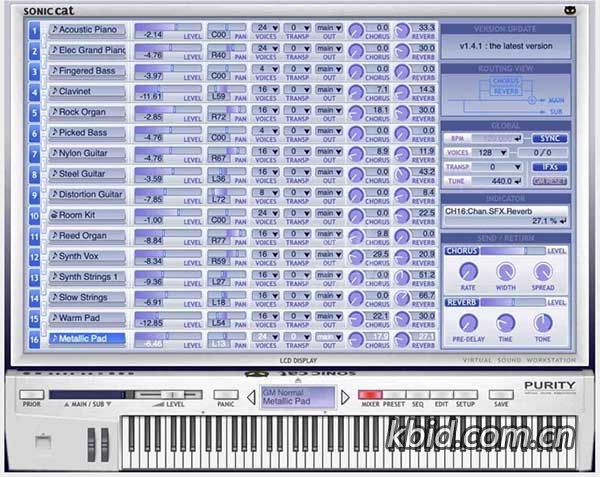Click the reverb knob on Rock Organ channel
The height and width of the screenshot is (477, 600).
(x=402, y=113)
